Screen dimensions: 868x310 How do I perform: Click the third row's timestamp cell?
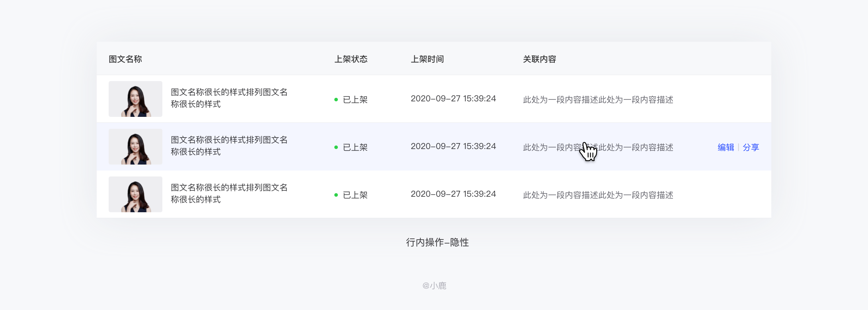[453, 194]
